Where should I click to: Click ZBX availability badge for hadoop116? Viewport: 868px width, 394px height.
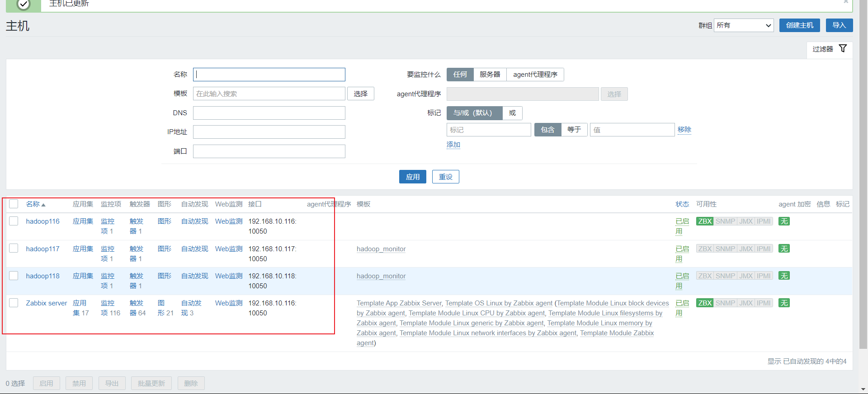[705, 221]
